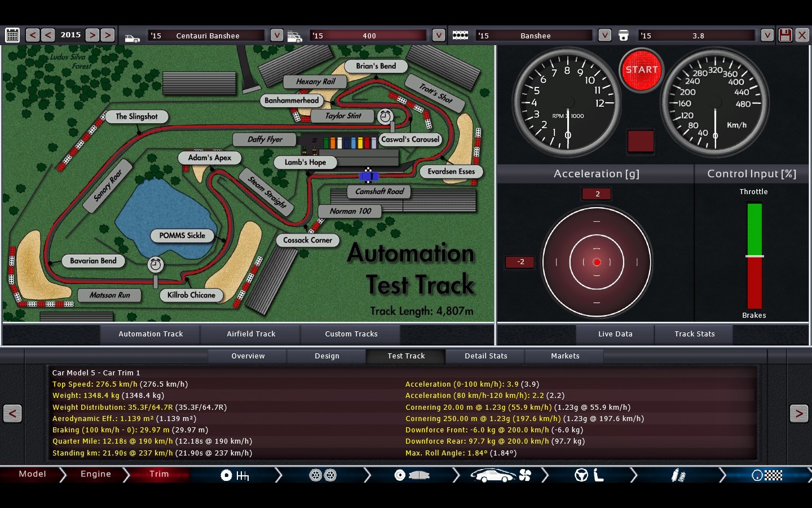812x508 pixels.
Task: Open the gearbox drivetrain step
Action: [234, 475]
